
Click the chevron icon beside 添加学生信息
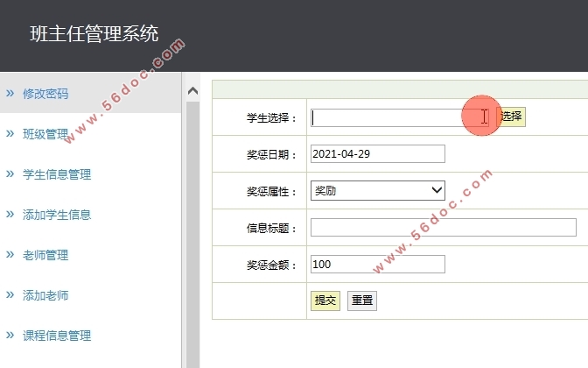tap(10, 214)
